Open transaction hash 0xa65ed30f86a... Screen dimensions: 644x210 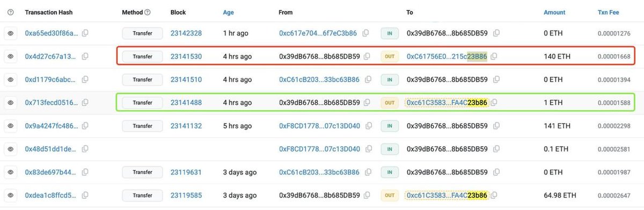(52, 33)
